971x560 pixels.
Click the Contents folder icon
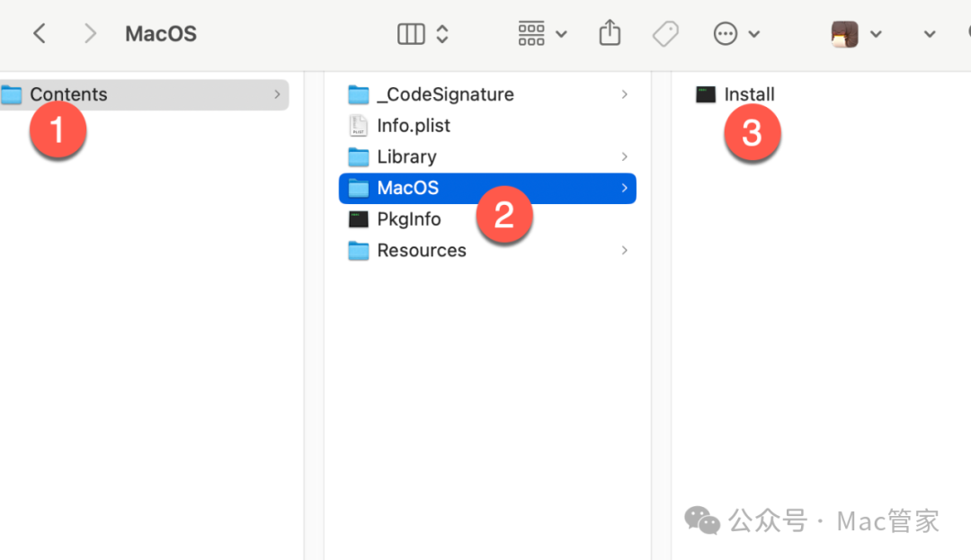coord(11,94)
